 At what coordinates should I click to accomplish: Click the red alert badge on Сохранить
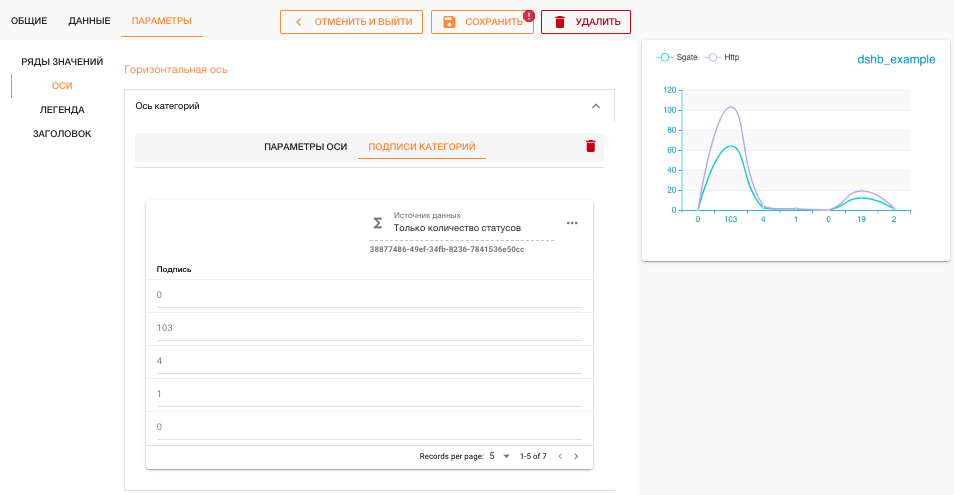pos(528,16)
